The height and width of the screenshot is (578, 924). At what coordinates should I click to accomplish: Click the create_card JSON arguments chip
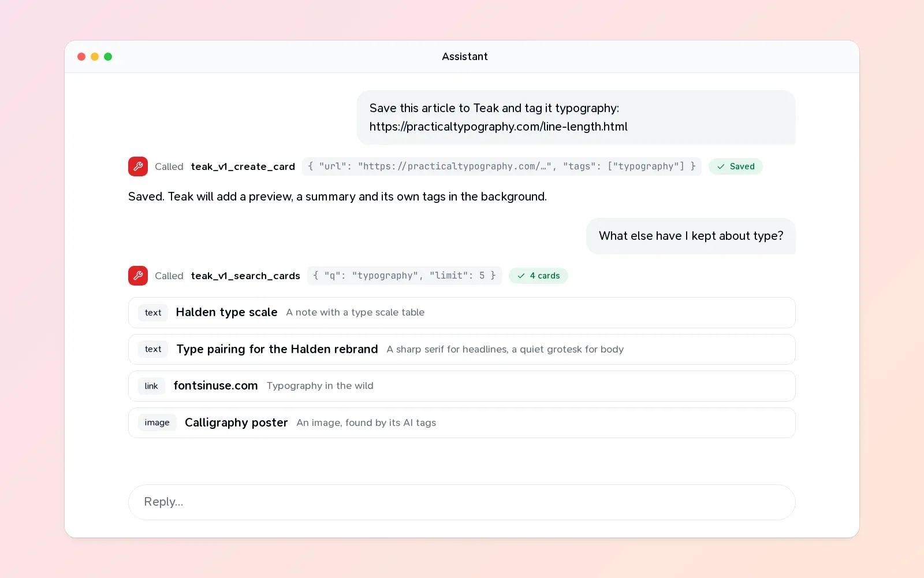(x=502, y=166)
